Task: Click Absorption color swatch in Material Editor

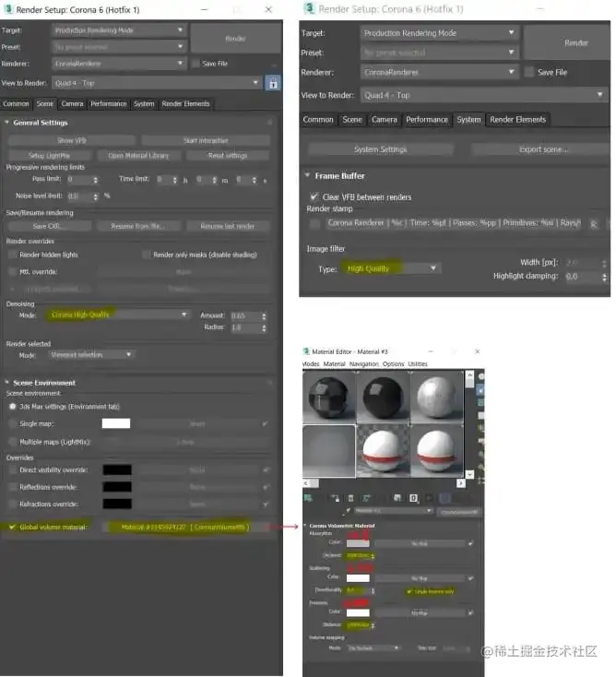Action: (358, 543)
